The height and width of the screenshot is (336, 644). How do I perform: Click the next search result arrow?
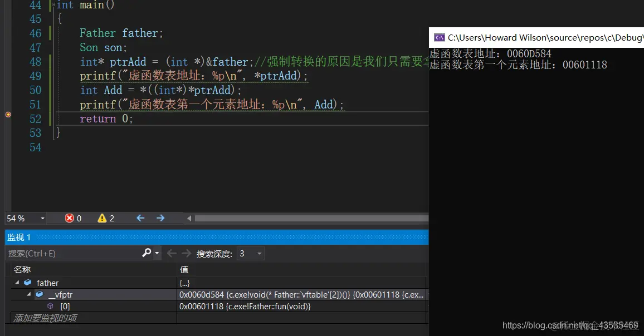click(x=187, y=254)
